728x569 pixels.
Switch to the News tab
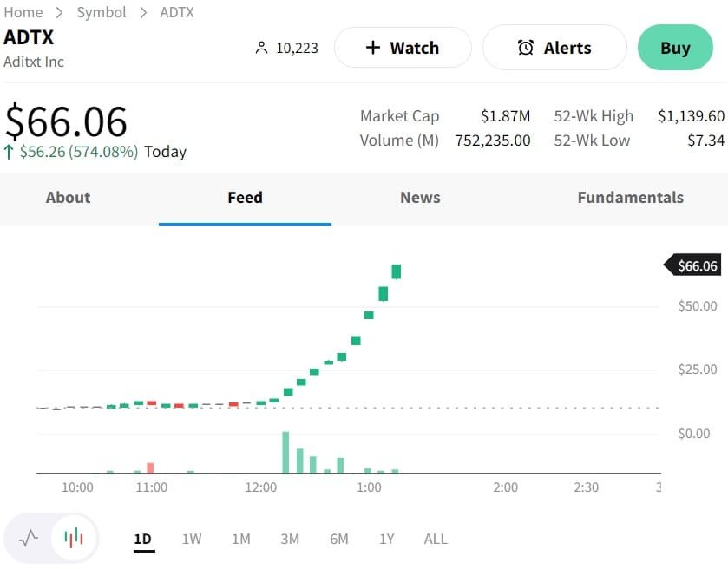point(420,198)
